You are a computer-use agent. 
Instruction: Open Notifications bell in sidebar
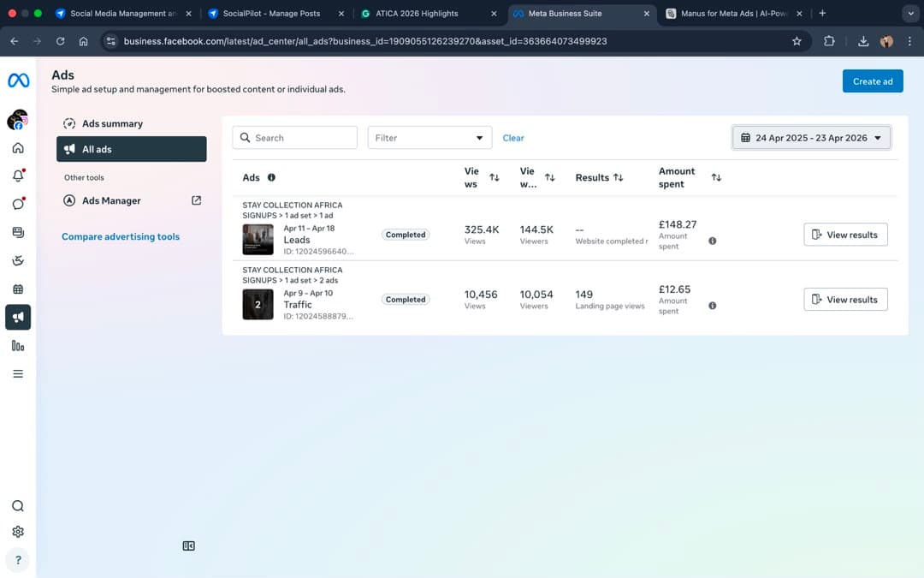click(18, 176)
